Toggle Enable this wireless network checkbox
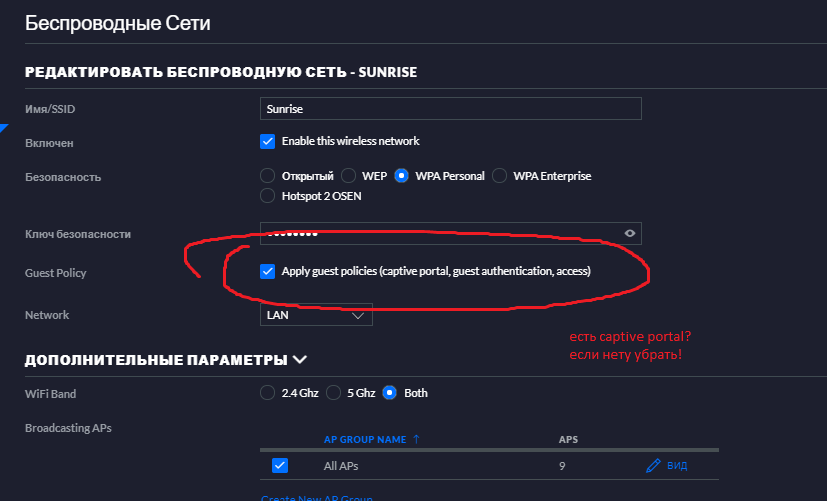 [x=267, y=141]
